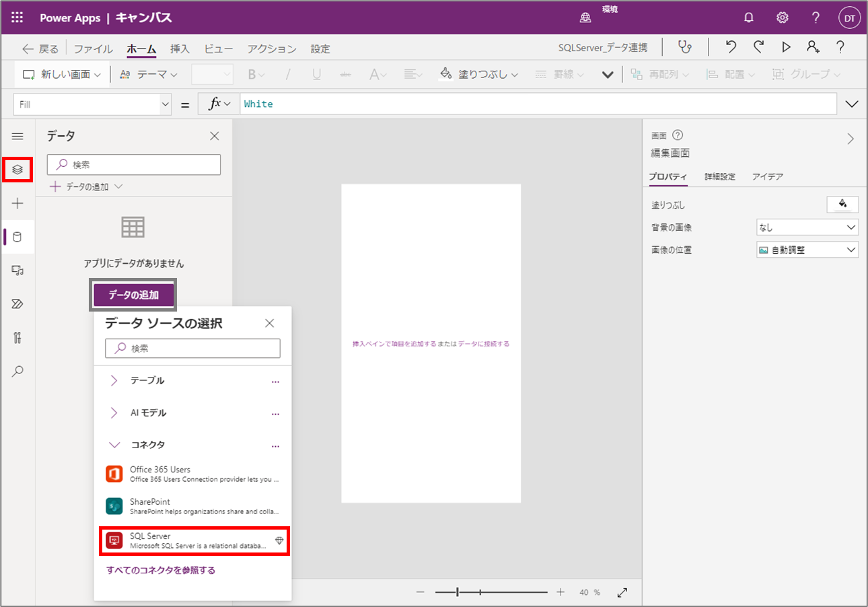Share the app with add-person icon
The height and width of the screenshot is (607, 868).
click(813, 47)
